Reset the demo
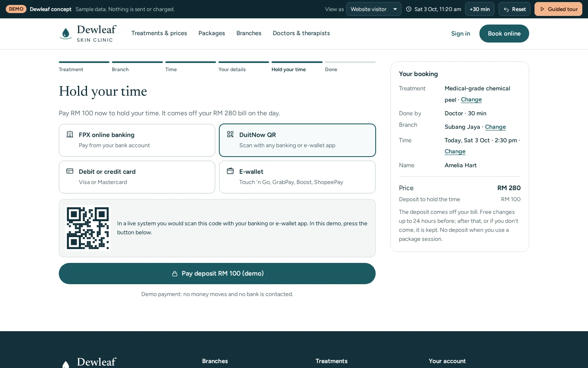Screen dimensions: 588x368 click(x=514, y=9)
